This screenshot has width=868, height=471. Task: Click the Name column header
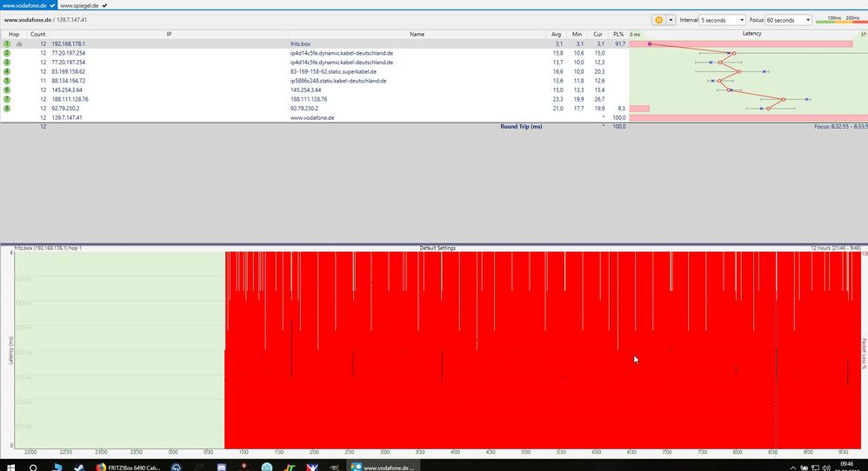coord(417,34)
